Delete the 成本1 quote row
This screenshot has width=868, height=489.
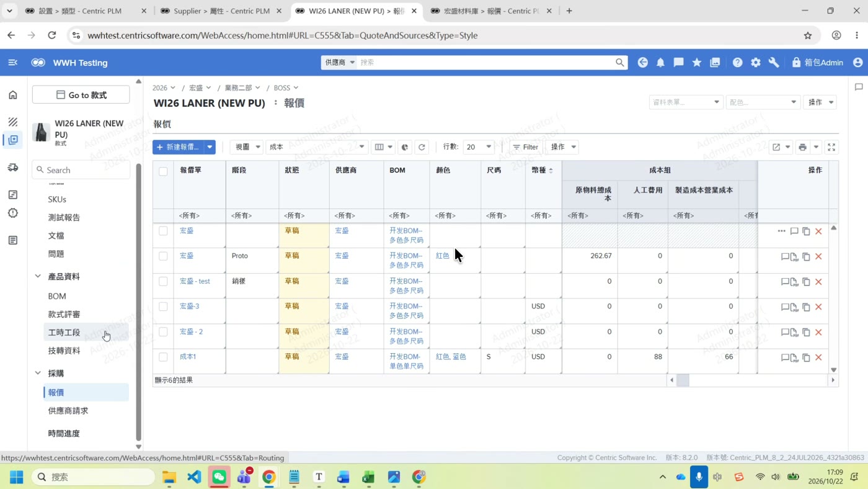818,357
